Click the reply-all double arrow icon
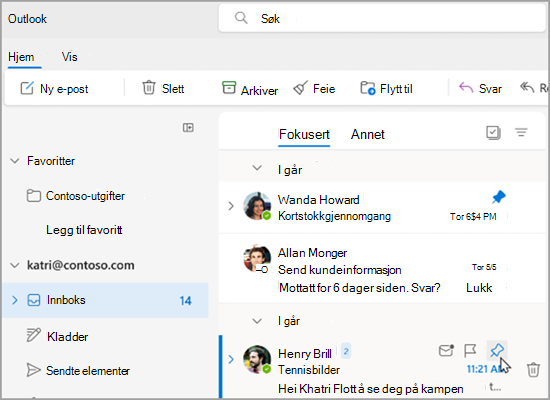Screen dimensions: 550x400 [527, 87]
